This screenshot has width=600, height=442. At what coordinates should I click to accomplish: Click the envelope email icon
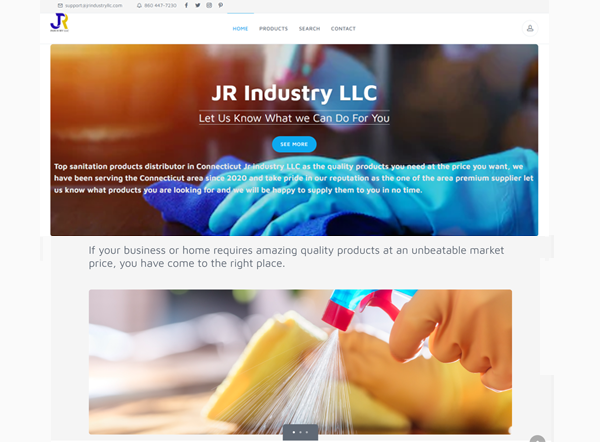pos(60,5)
